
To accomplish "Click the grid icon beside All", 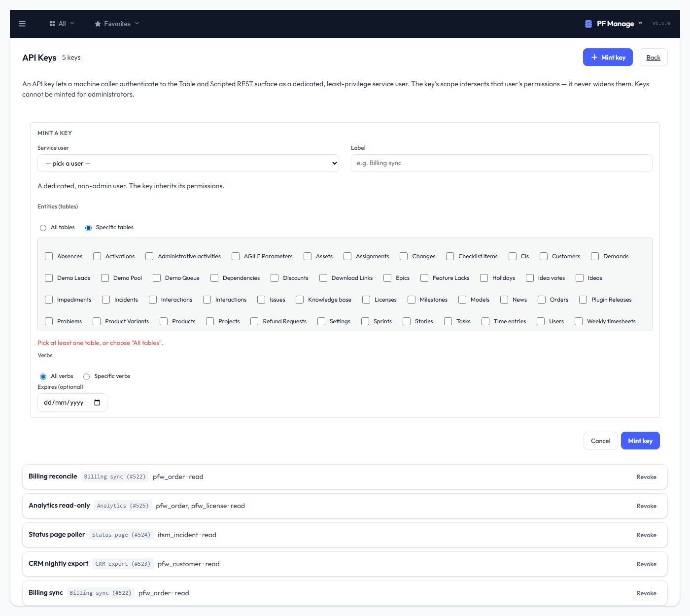I will pos(52,24).
